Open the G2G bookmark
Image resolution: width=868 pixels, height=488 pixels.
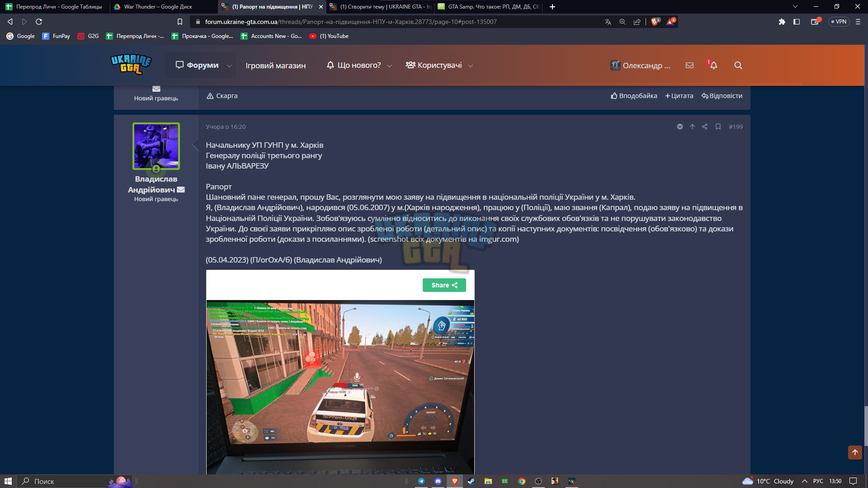pos(88,36)
